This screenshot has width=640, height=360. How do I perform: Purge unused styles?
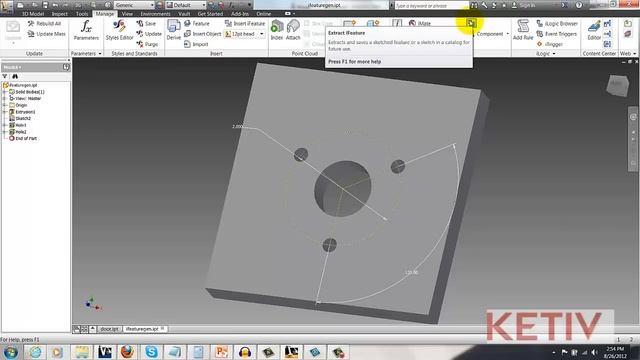[x=147, y=44]
